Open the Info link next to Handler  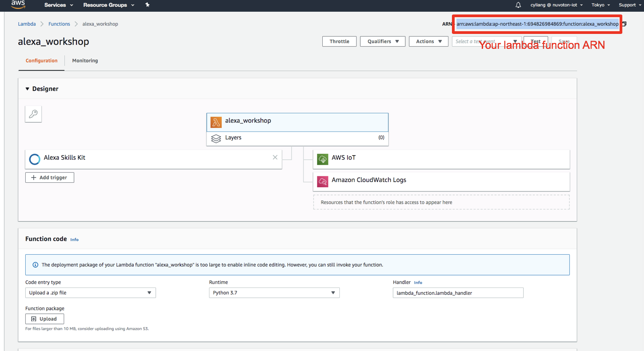(418, 283)
